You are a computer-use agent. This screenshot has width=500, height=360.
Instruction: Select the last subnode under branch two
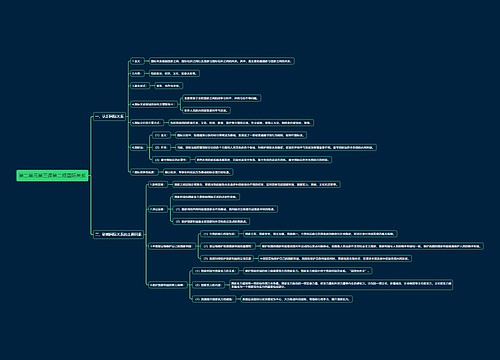[167, 285]
